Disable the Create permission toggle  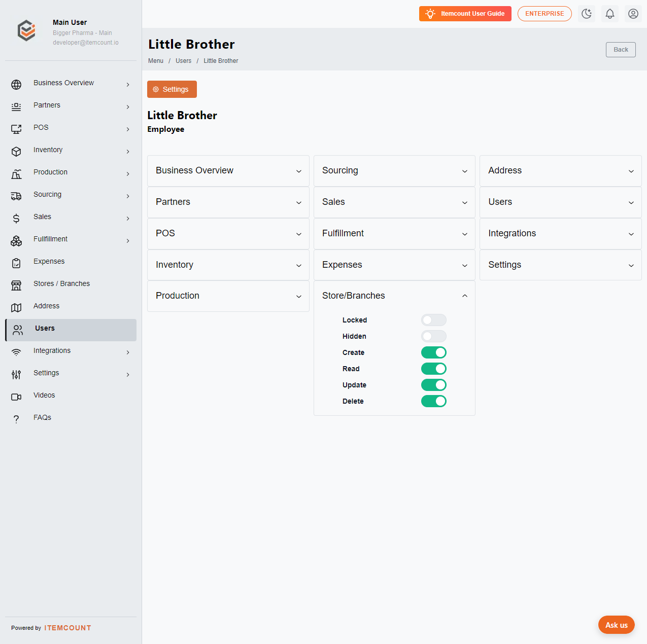point(434,352)
